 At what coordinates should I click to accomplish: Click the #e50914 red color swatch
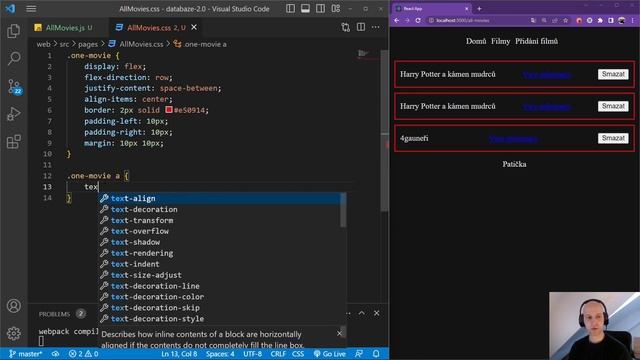point(169,110)
